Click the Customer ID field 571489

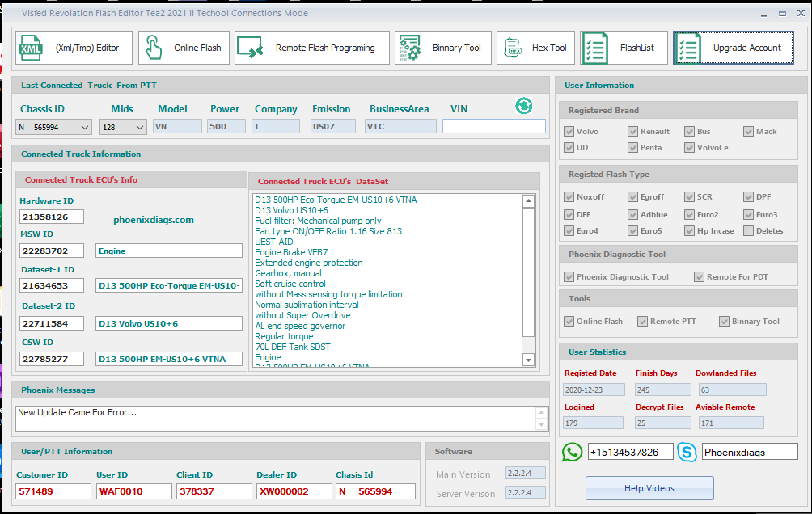[54, 491]
